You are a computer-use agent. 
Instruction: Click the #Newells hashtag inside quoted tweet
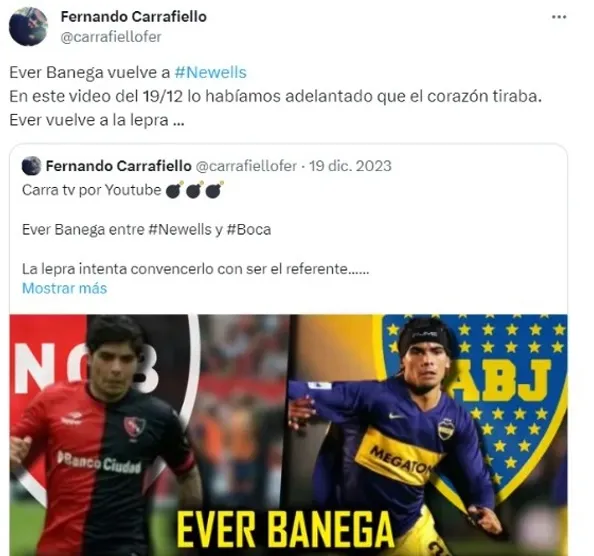[x=180, y=230]
